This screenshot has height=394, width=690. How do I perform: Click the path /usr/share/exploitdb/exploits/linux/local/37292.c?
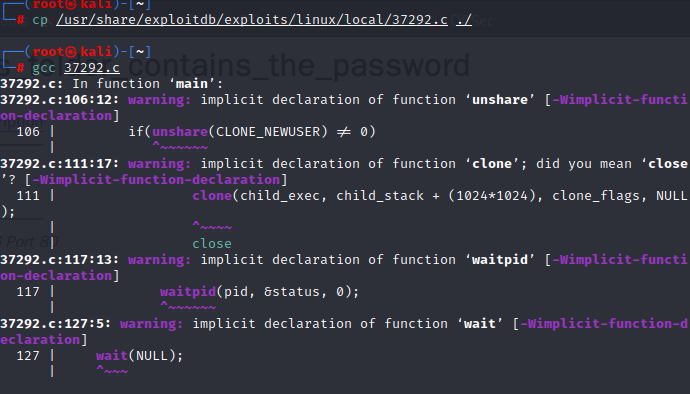(252, 20)
